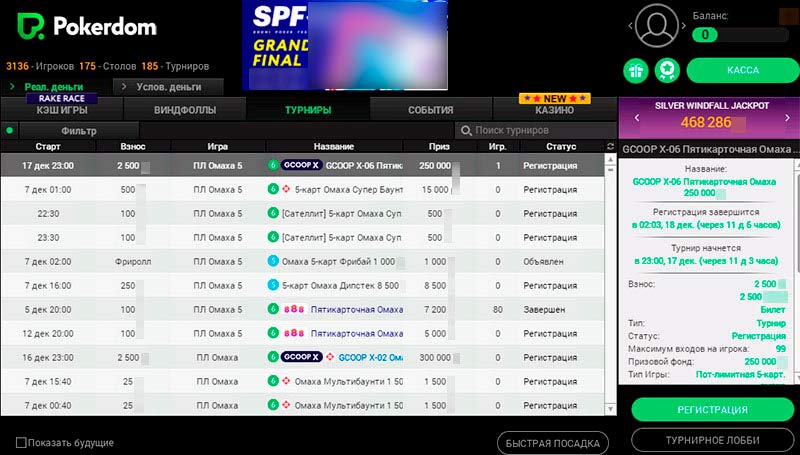Screen dimensions: 800x455
Task: Sort table by Приз column
Action: (439, 146)
